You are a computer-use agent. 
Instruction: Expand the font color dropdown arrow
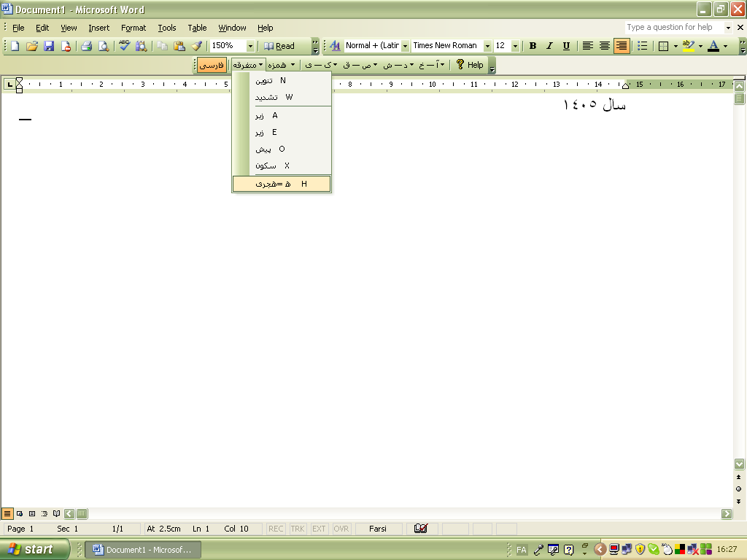pos(725,46)
